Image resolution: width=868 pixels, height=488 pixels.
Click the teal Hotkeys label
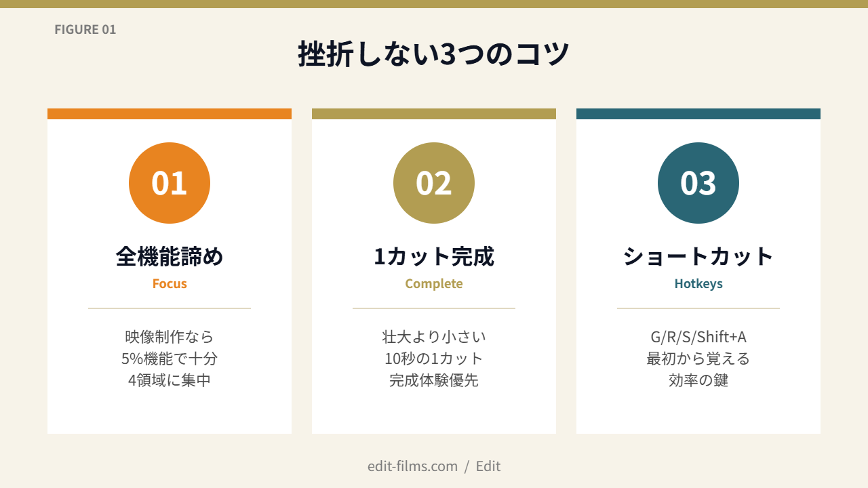click(698, 284)
